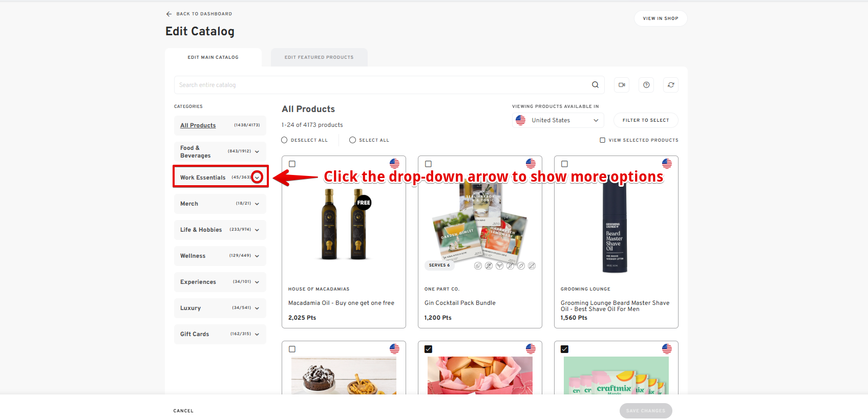
Task: Click the help question mark icon
Action: point(646,85)
